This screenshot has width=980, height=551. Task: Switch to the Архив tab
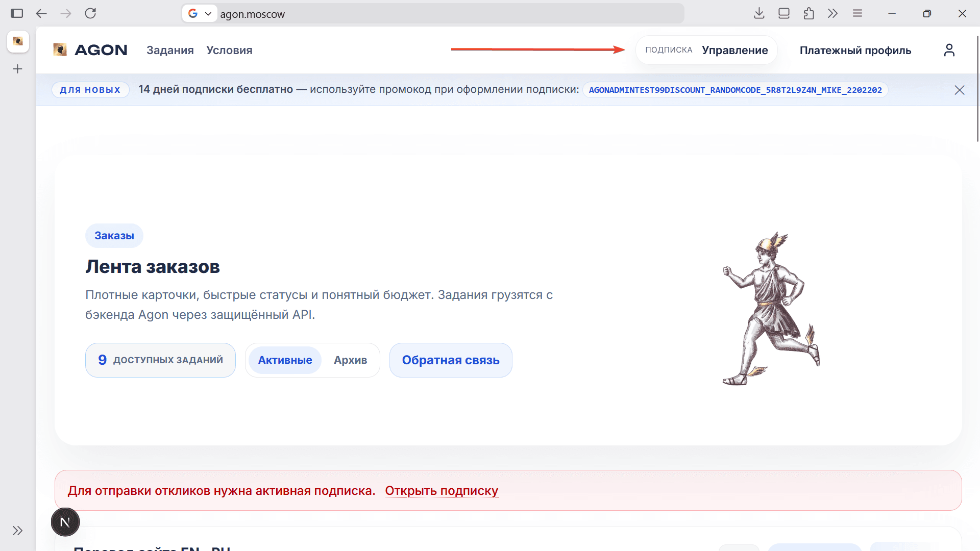(351, 360)
